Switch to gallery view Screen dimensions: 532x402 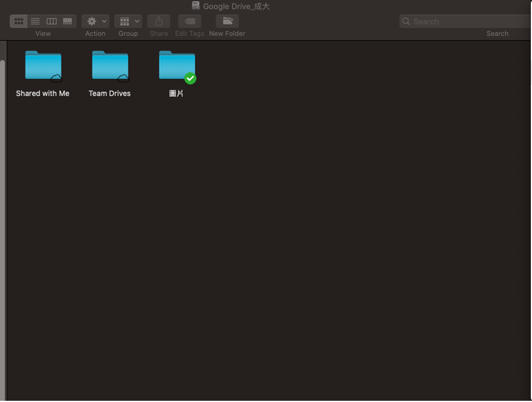point(68,21)
